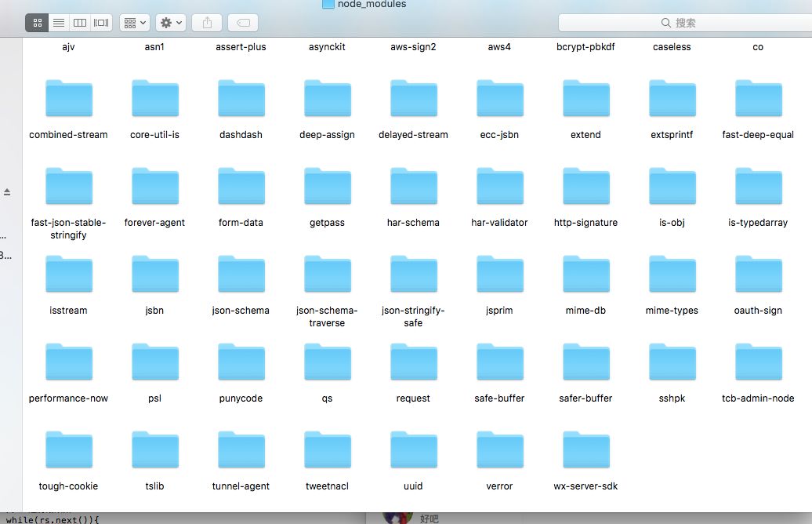Image resolution: width=812 pixels, height=524 pixels.
Task: Select the safer-buffer folder
Action: [586, 362]
